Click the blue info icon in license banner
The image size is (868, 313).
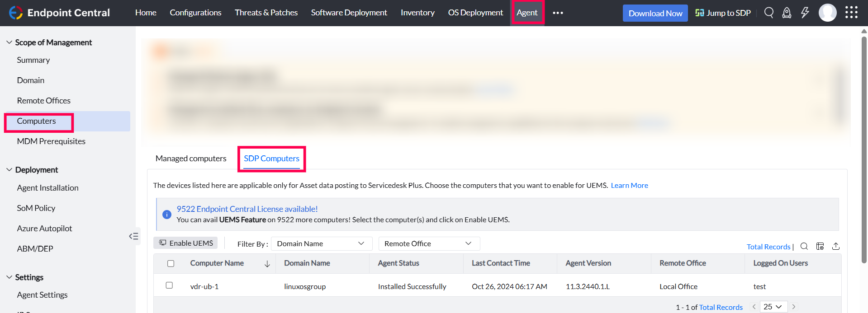pyautogui.click(x=167, y=215)
